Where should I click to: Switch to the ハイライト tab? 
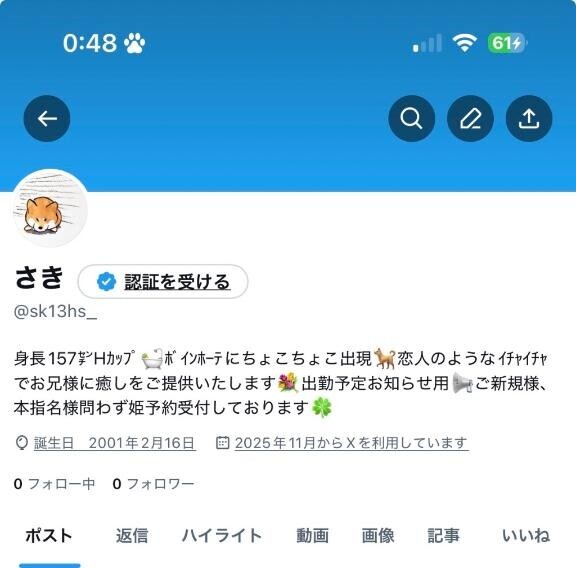tap(222, 535)
